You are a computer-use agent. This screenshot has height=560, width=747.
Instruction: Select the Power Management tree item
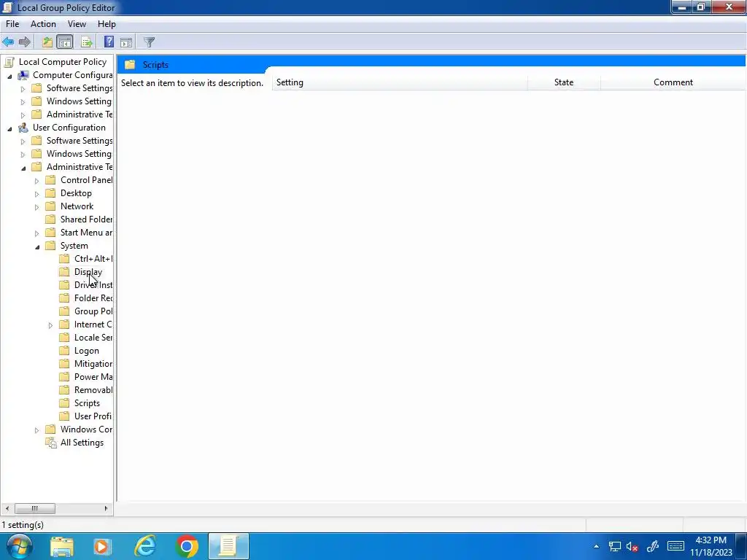pyautogui.click(x=93, y=377)
